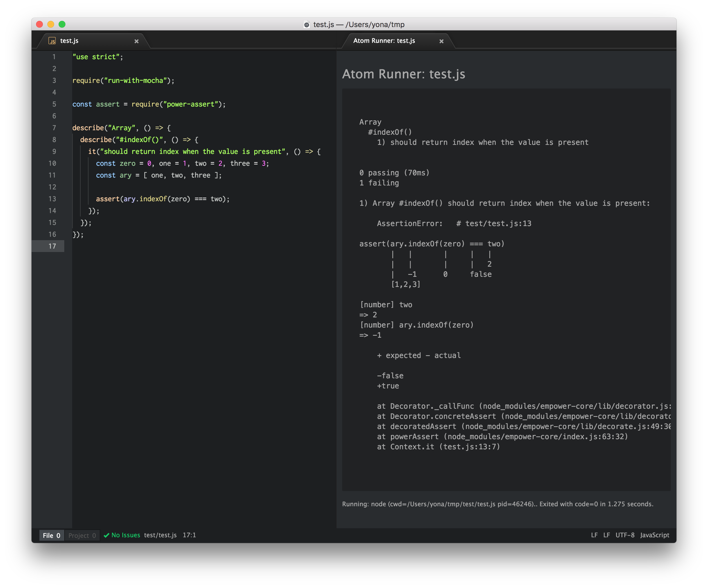Open the UTF-8 encoding selector
This screenshot has height=588, width=708.
click(x=625, y=535)
